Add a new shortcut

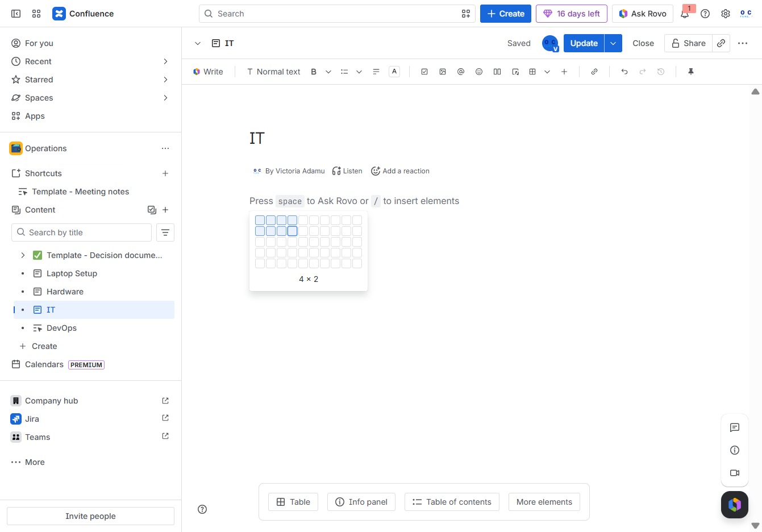[x=165, y=173]
